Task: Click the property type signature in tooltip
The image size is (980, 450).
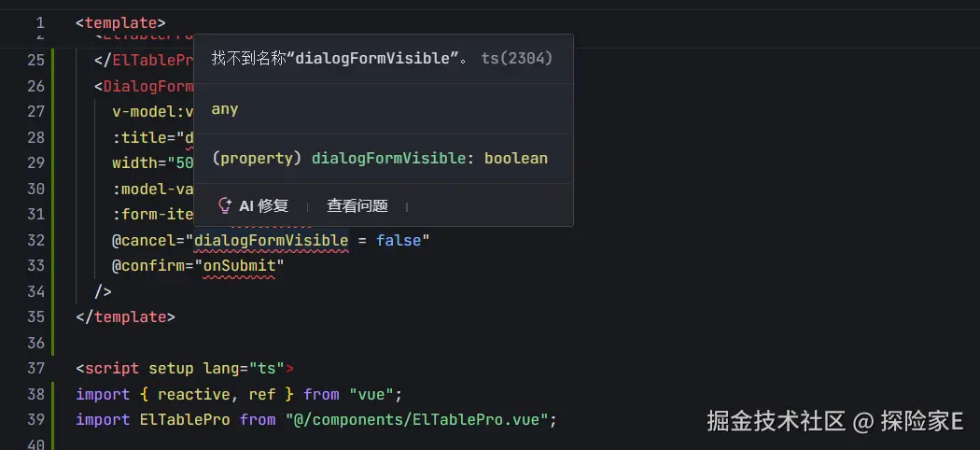Action: (380, 159)
